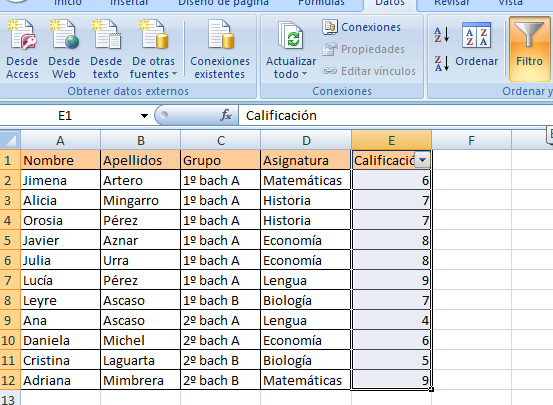The height and width of the screenshot is (405, 553).
Task: Switch to the Vista ribbon tab
Action: tap(510, 3)
